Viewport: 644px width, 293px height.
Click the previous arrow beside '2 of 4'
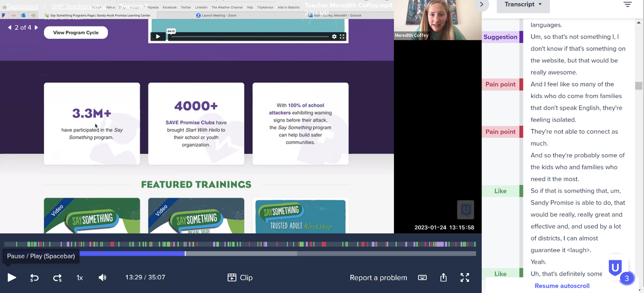point(10,28)
